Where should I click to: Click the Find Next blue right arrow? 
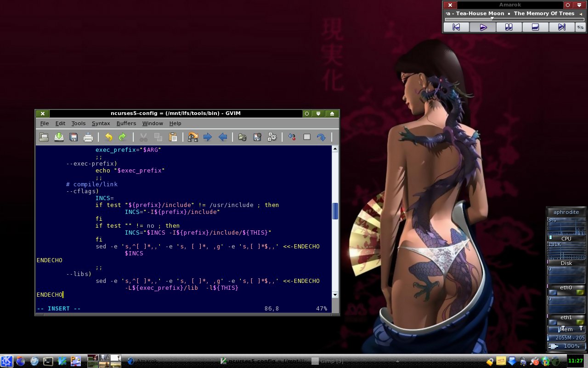click(208, 137)
